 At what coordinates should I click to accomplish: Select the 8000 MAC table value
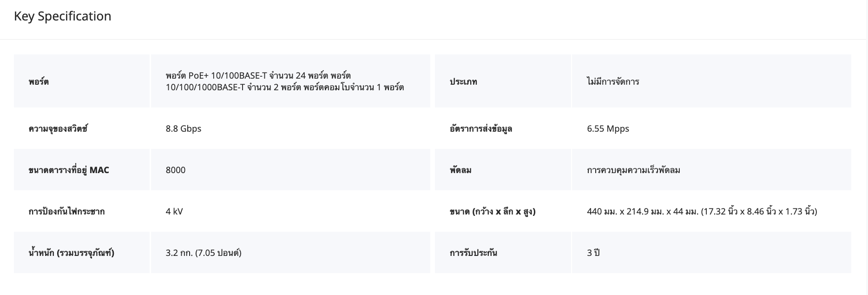coord(176,170)
